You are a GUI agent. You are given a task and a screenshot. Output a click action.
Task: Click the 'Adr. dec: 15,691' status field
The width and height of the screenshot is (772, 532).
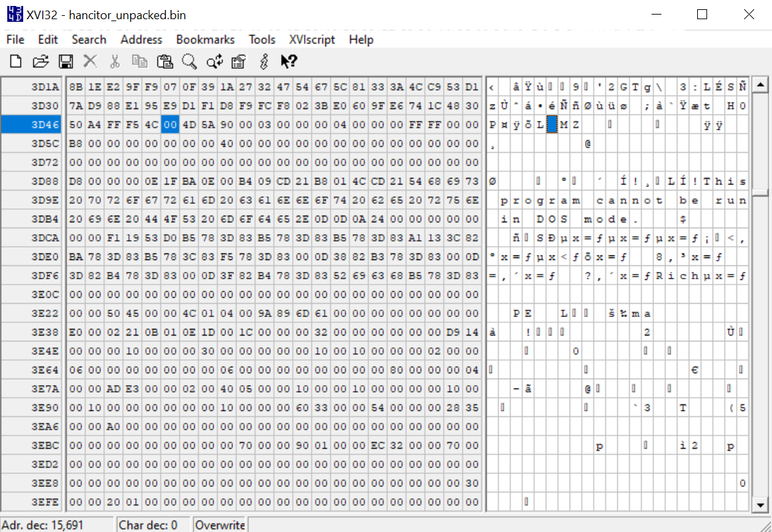pos(57,525)
